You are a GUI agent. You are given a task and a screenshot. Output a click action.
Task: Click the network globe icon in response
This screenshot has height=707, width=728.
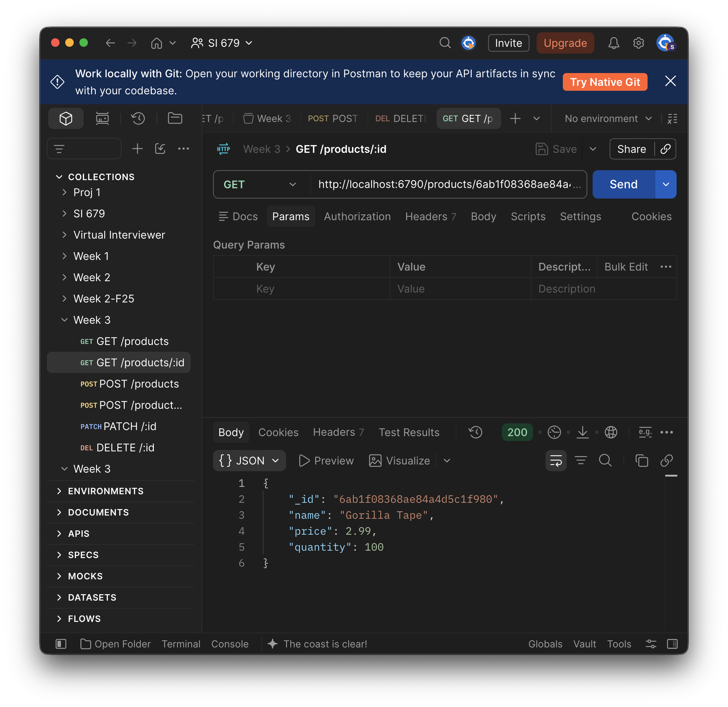click(611, 432)
